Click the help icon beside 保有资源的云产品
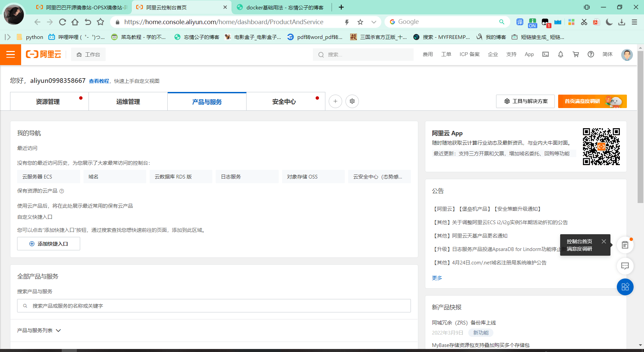The image size is (644, 352). click(x=62, y=191)
